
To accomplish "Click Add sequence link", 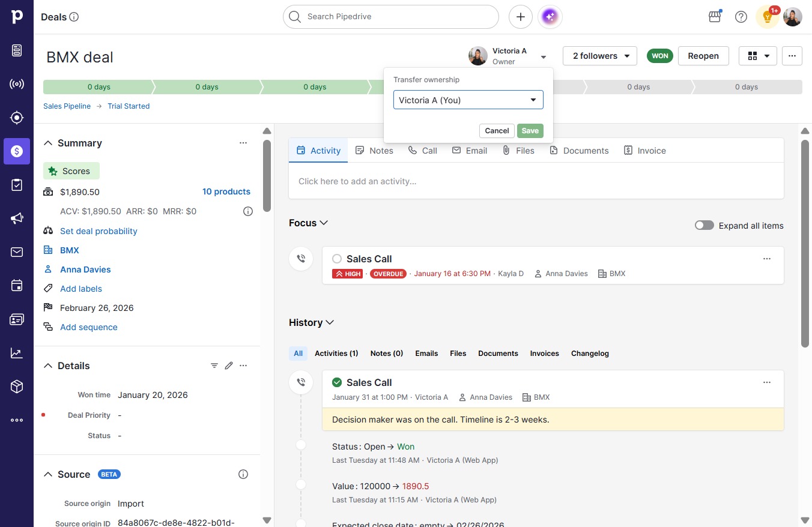I will [x=89, y=327].
